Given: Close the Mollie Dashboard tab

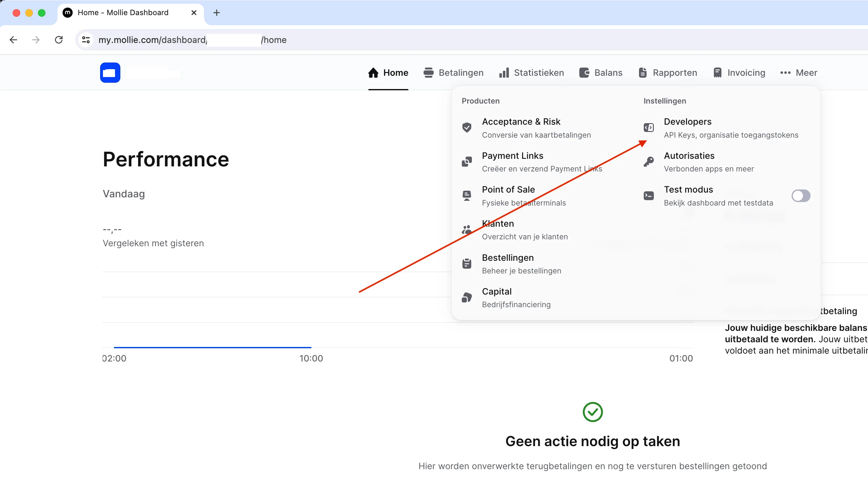Looking at the screenshot, I should 194,13.
